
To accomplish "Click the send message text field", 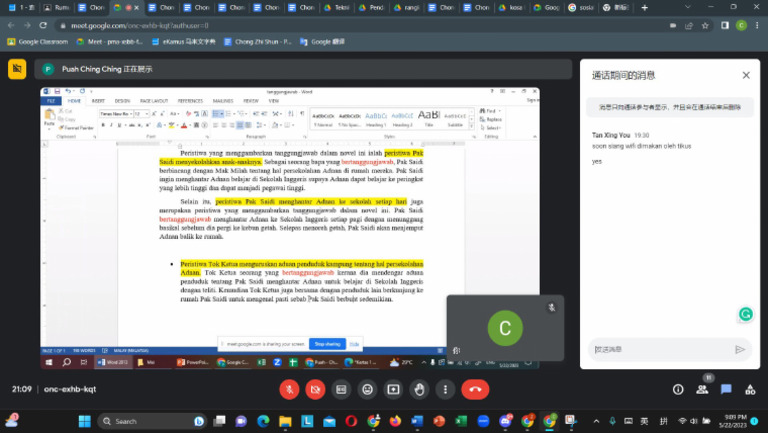I will pos(660,349).
